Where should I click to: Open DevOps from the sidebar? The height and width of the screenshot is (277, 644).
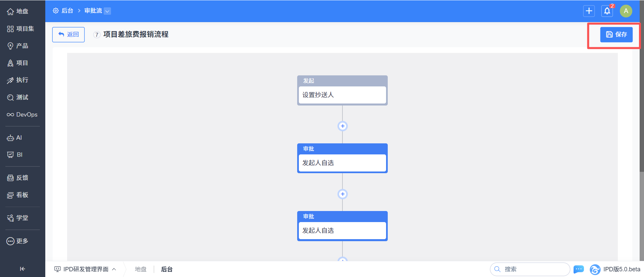click(22, 115)
